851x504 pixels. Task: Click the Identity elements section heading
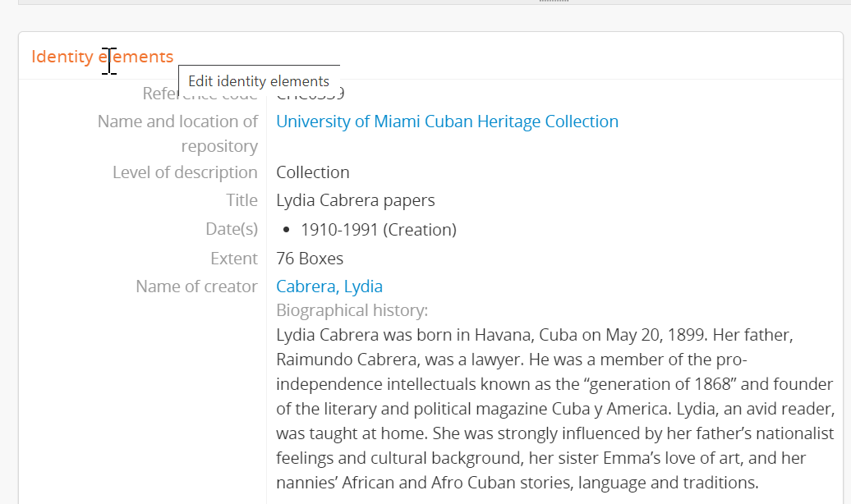click(x=102, y=57)
